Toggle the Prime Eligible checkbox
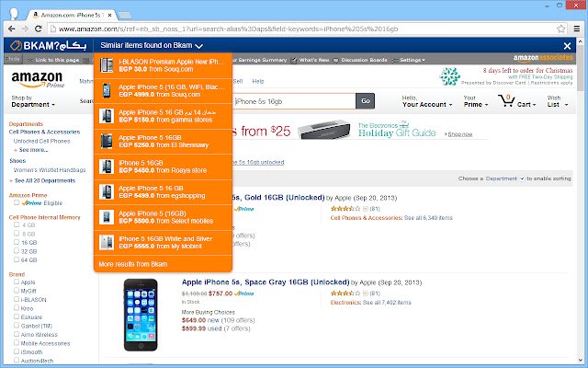The height and width of the screenshot is (368, 588). tap(17, 202)
